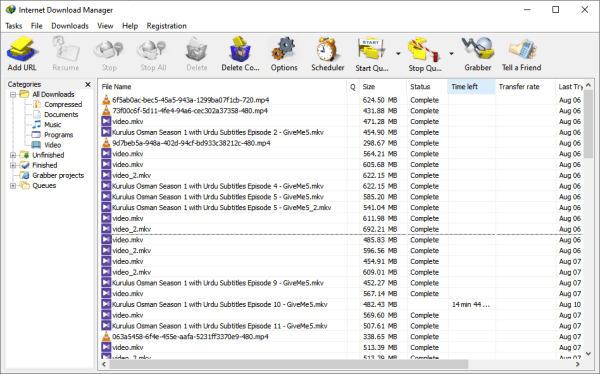
Task: Click the vertical scrollbar down arrow
Action: 589,354
